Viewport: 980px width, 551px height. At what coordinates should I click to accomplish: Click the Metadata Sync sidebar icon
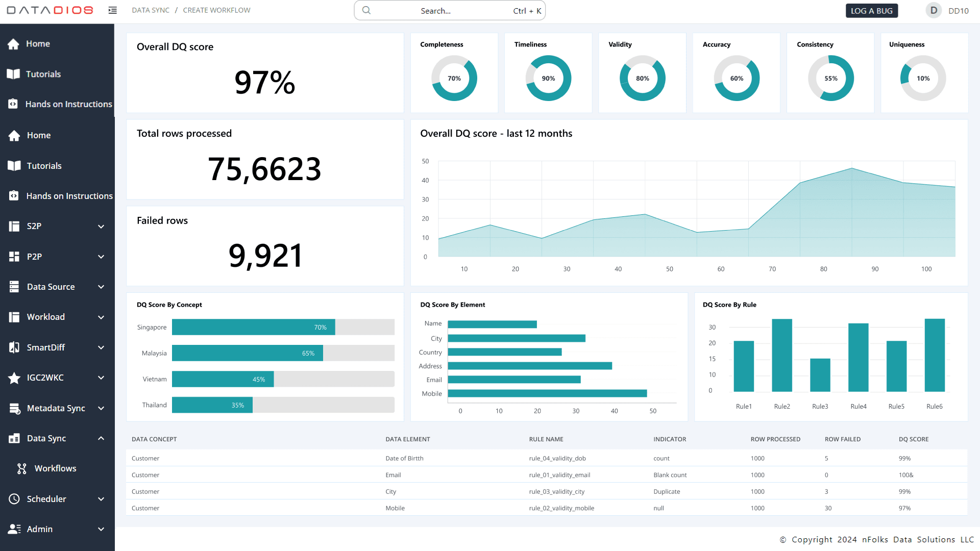pos(14,408)
